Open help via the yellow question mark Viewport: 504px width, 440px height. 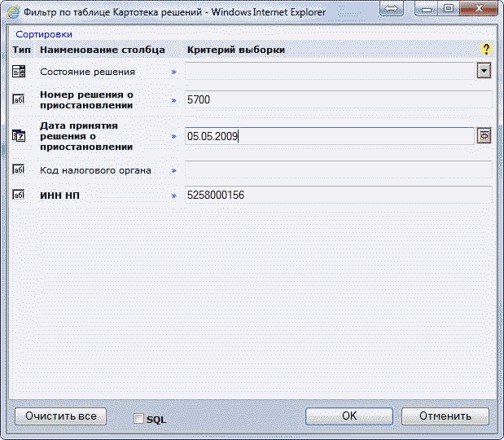pos(486,50)
